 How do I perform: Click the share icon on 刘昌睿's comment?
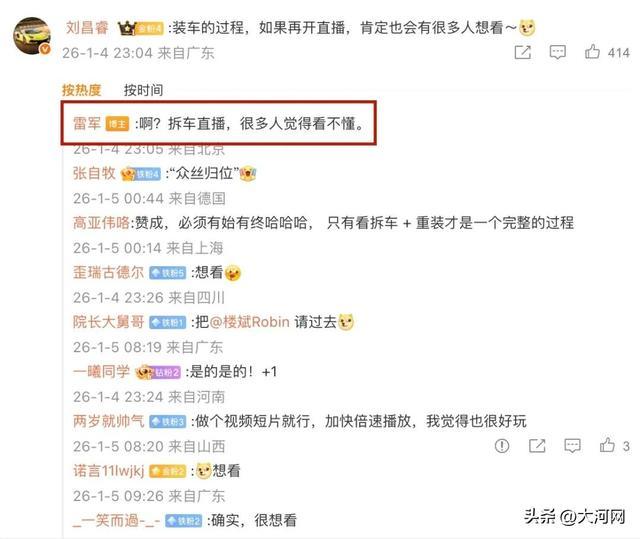(x=523, y=52)
